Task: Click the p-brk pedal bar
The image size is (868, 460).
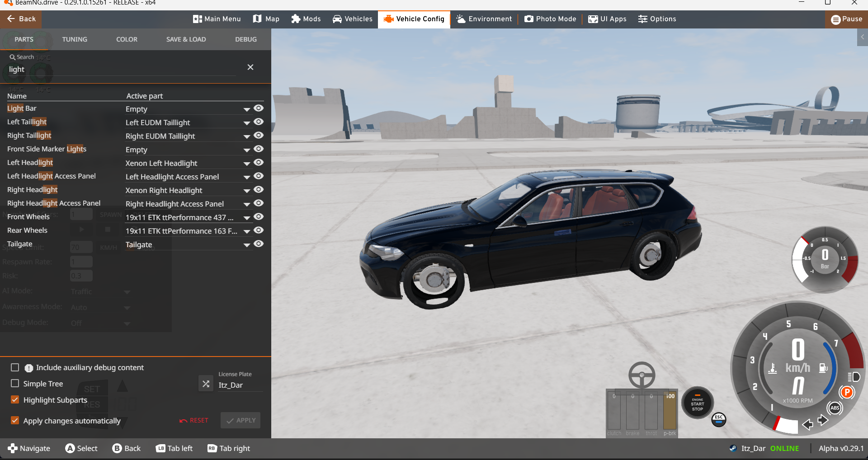Action: 670,410
